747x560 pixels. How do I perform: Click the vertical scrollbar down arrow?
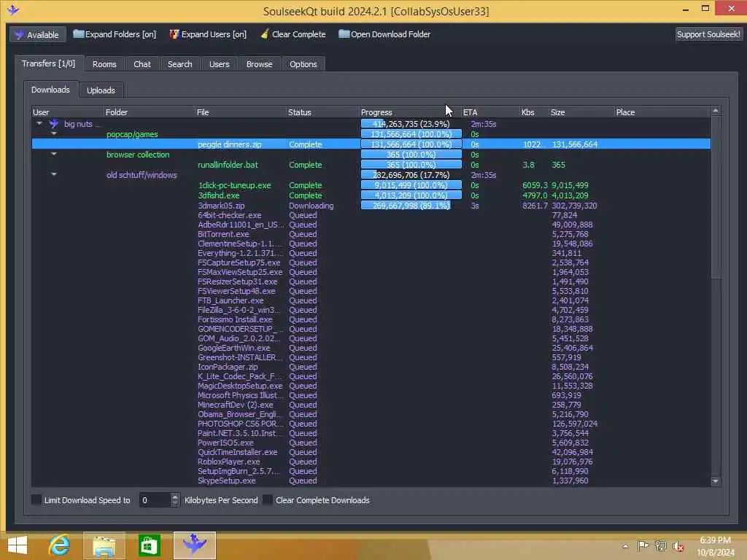tap(715, 481)
